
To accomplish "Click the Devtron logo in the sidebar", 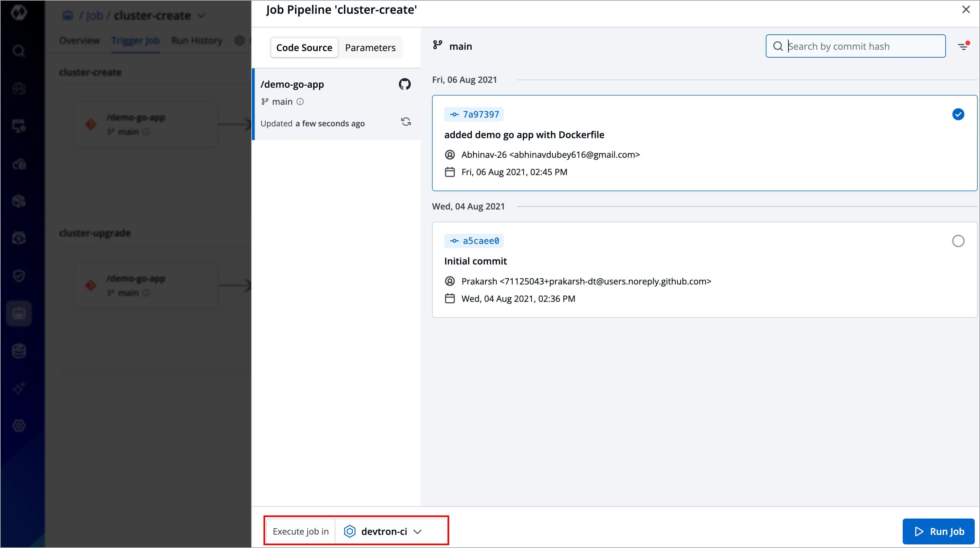I will click(x=19, y=12).
